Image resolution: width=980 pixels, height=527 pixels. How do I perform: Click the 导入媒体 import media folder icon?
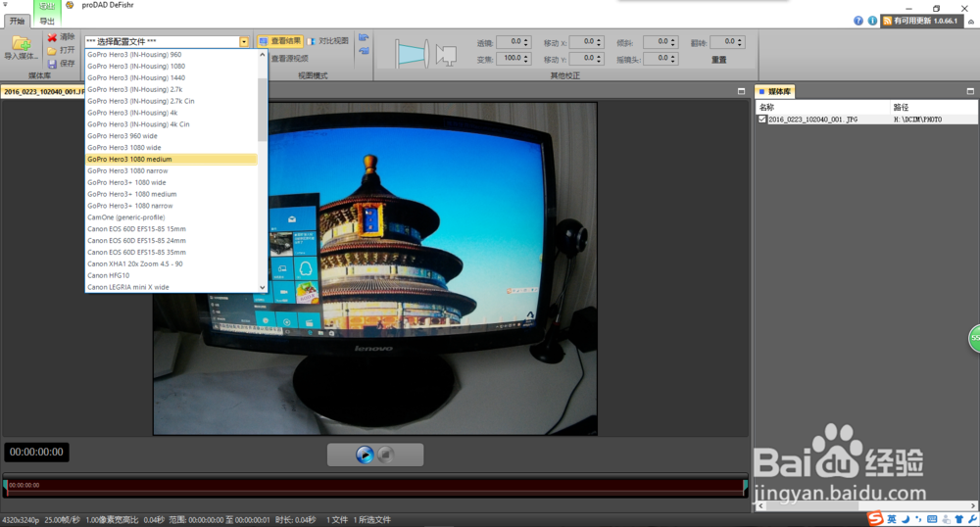coord(21,44)
